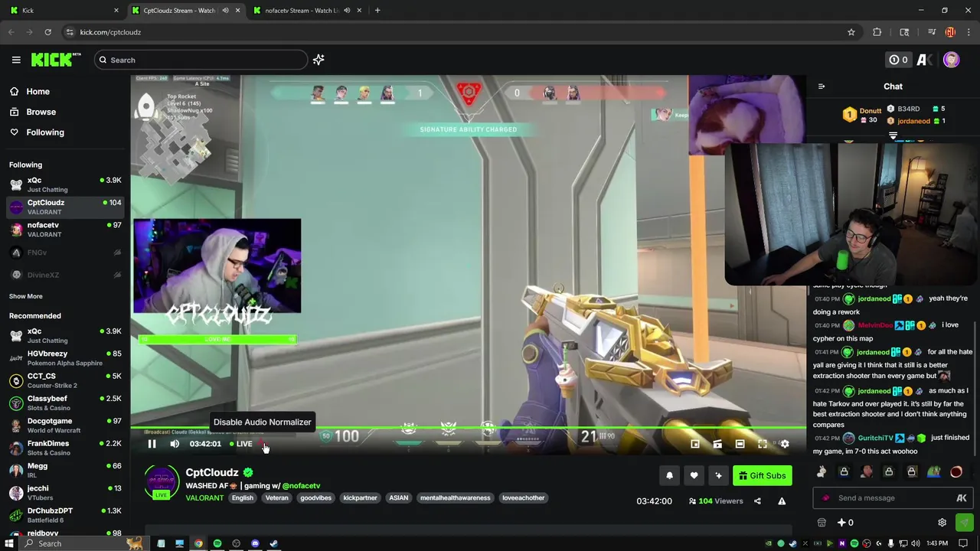Collapse the chat panel

click(822, 86)
